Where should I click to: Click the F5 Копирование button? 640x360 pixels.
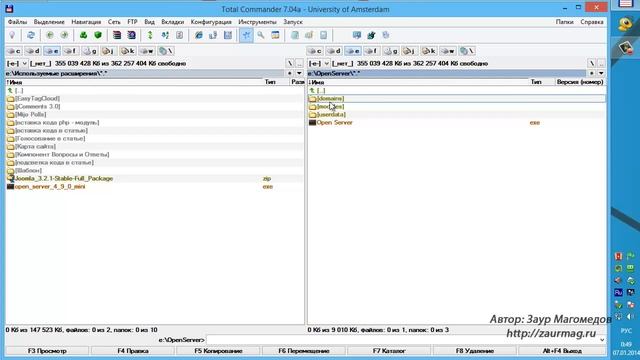pyautogui.click(x=218, y=351)
